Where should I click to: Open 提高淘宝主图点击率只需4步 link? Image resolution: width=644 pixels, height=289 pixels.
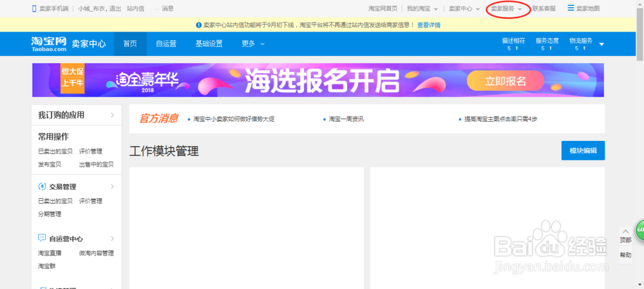click(500, 119)
